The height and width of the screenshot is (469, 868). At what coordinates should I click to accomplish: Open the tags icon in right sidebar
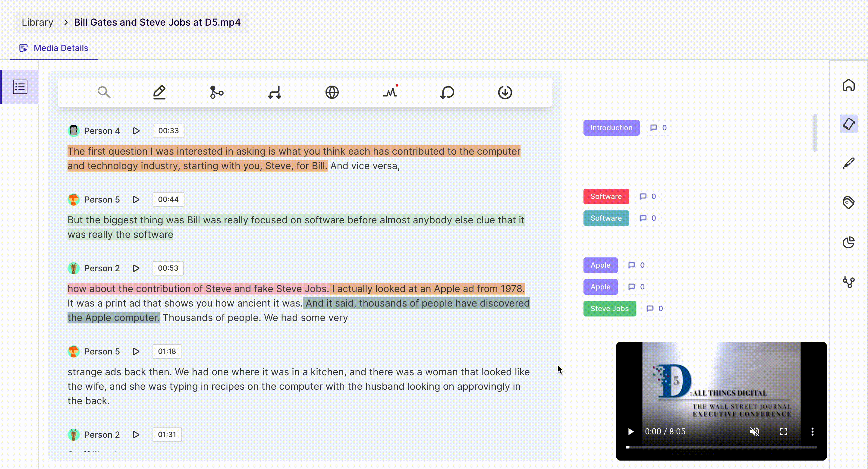tap(848, 203)
